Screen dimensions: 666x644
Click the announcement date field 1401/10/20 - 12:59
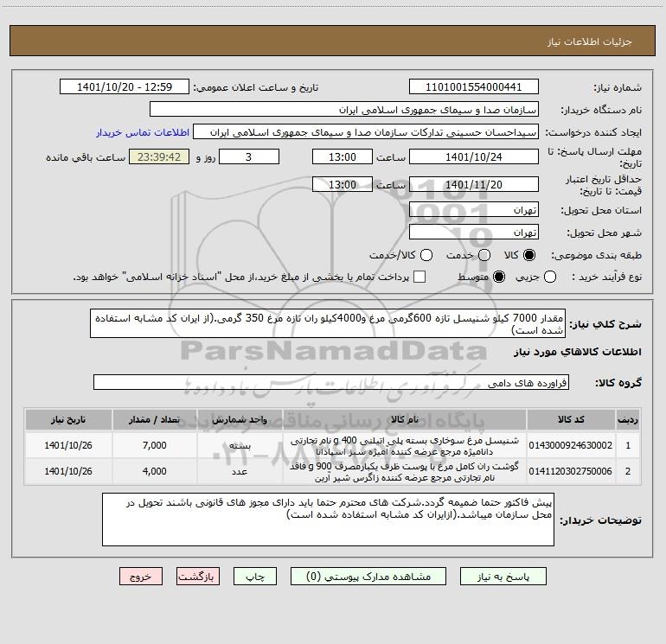pyautogui.click(x=125, y=87)
